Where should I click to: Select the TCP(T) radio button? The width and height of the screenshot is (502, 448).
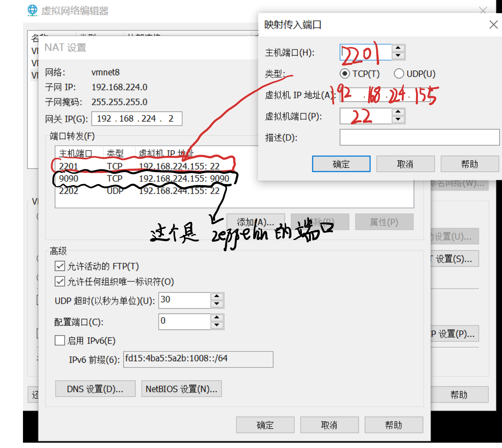pyautogui.click(x=345, y=74)
